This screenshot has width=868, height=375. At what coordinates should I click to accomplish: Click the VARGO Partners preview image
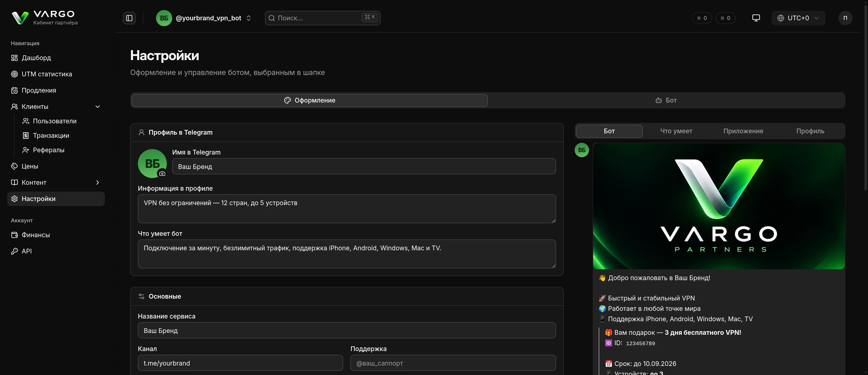(719, 206)
